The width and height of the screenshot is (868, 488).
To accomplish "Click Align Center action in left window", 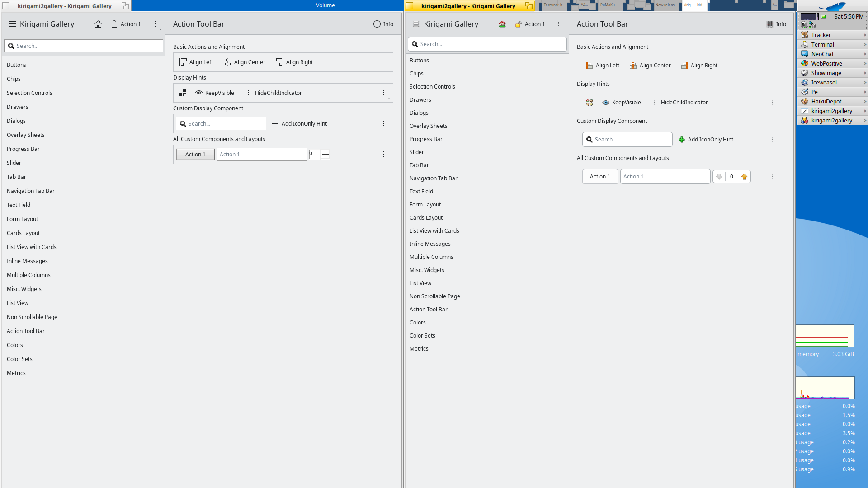I will point(245,62).
